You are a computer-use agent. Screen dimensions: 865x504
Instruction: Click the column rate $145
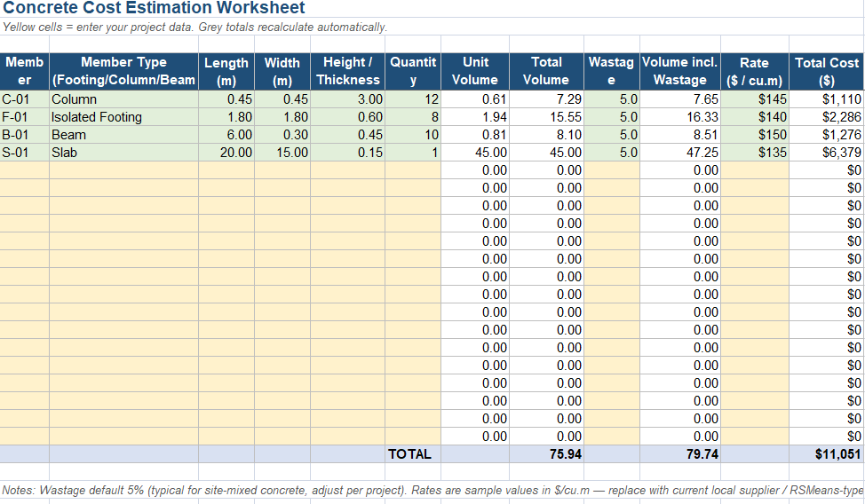[x=755, y=99]
